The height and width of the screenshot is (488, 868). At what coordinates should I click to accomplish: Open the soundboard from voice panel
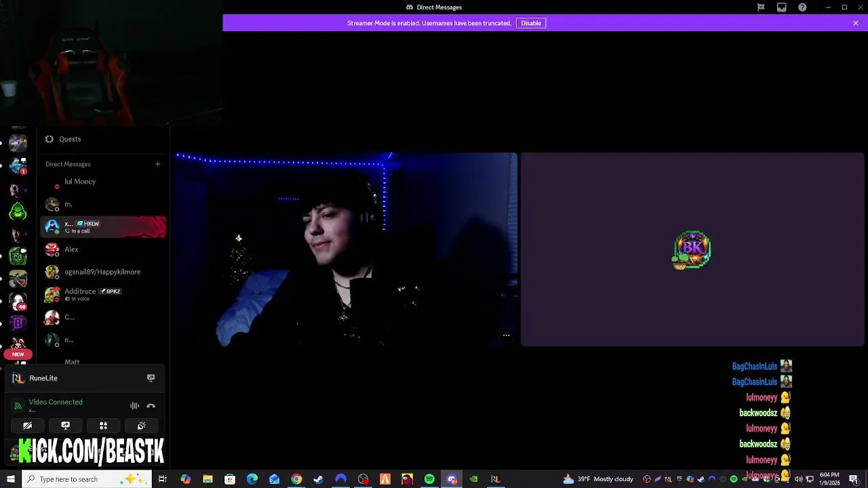(141, 426)
